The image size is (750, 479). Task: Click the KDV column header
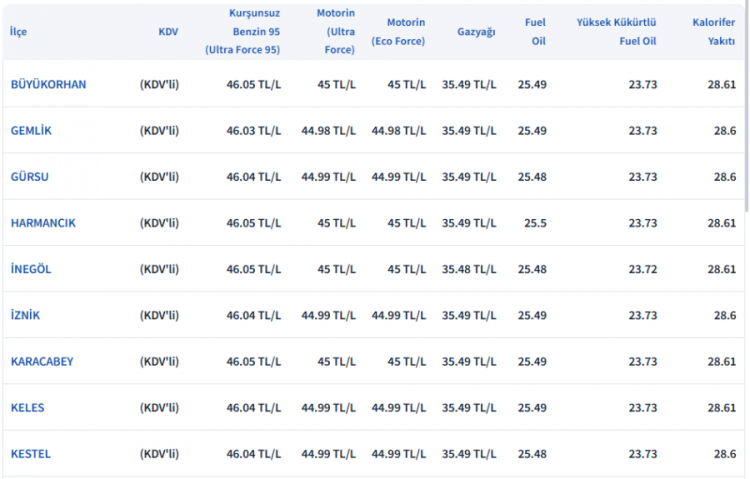tap(168, 32)
